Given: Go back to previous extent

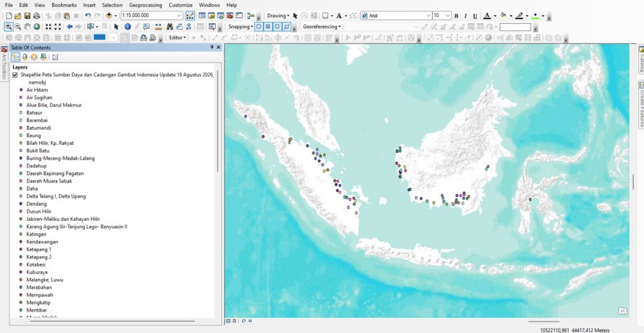Looking at the screenshot, I should pyautogui.click(x=69, y=26).
